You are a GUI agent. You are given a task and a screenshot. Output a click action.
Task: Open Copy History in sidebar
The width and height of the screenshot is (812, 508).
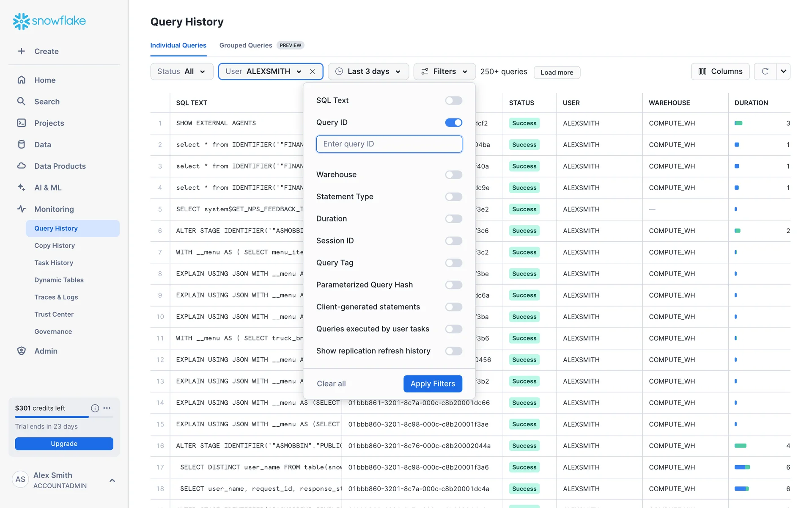pyautogui.click(x=55, y=246)
